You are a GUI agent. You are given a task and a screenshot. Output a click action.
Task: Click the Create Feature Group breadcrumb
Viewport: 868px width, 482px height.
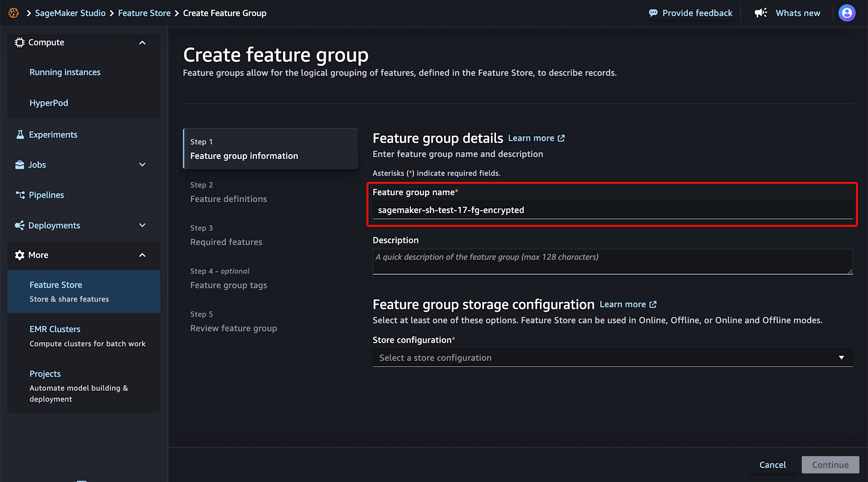tap(225, 13)
